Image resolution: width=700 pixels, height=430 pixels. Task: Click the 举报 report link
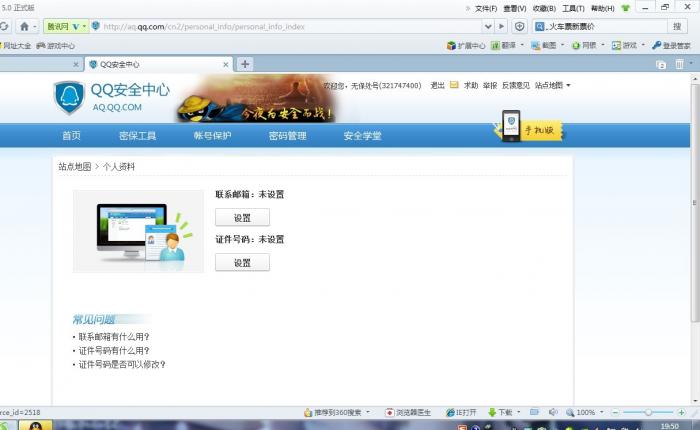tap(490, 85)
